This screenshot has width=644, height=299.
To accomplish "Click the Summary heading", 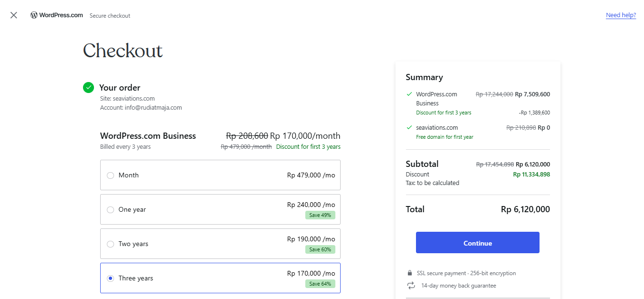I will pos(424,77).
